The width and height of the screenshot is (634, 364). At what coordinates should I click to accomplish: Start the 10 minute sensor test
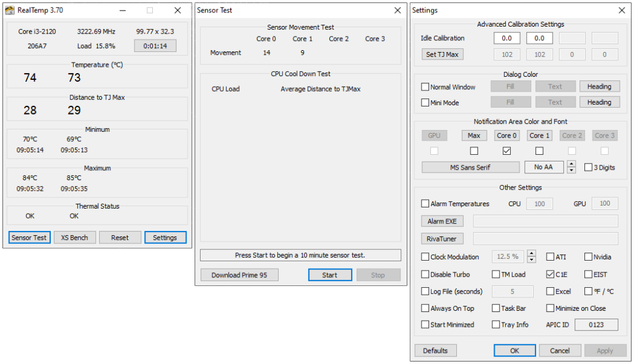330,274
